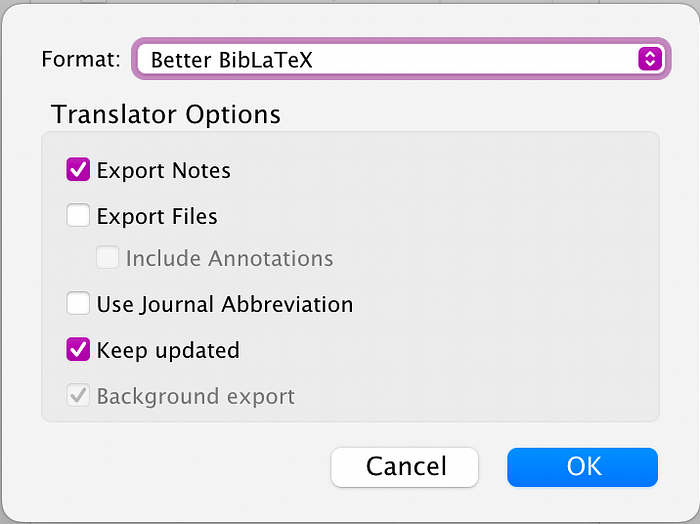700x524 pixels.
Task: Click the 'Export Notes' label text
Action: click(x=163, y=171)
